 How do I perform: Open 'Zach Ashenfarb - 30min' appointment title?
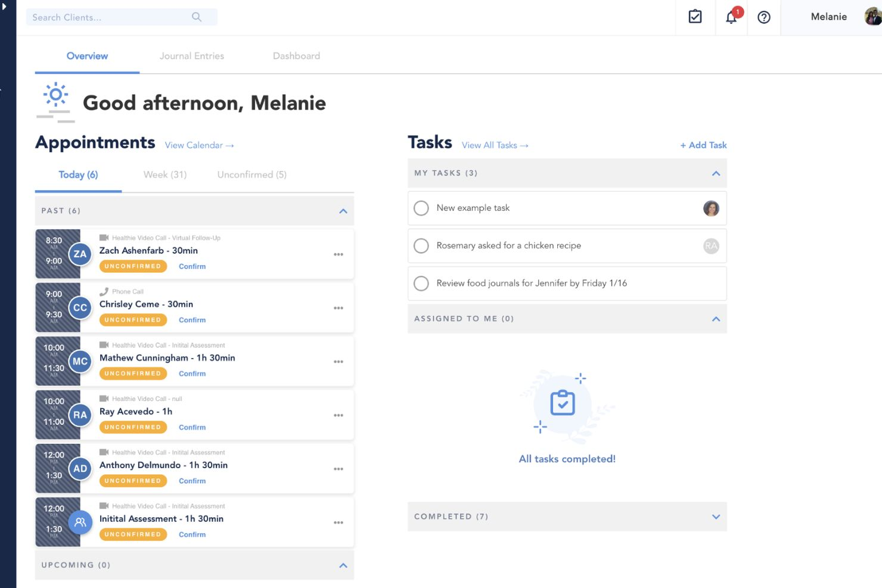[x=148, y=251]
